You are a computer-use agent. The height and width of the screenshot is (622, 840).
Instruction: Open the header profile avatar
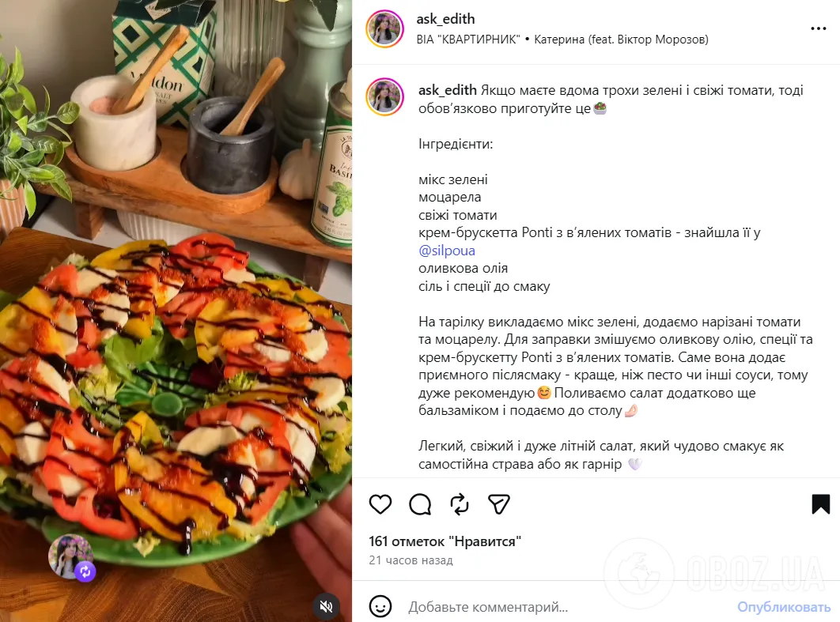(384, 28)
